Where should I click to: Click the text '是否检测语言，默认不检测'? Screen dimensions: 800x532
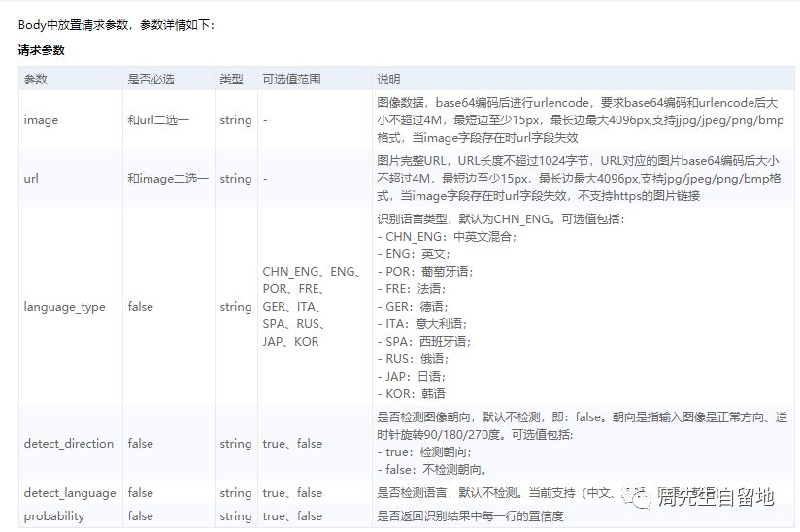pos(450,493)
